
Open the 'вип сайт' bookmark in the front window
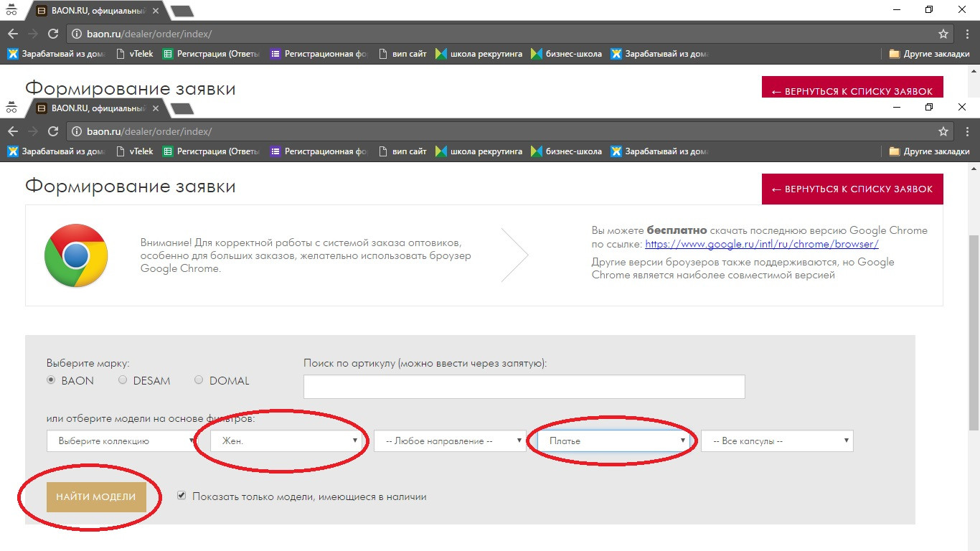[402, 151]
